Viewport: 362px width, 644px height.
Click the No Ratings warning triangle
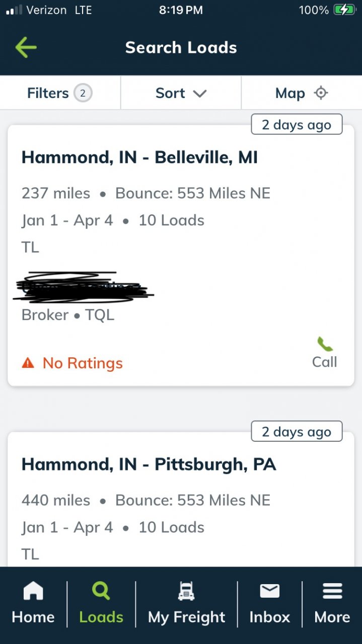(28, 363)
